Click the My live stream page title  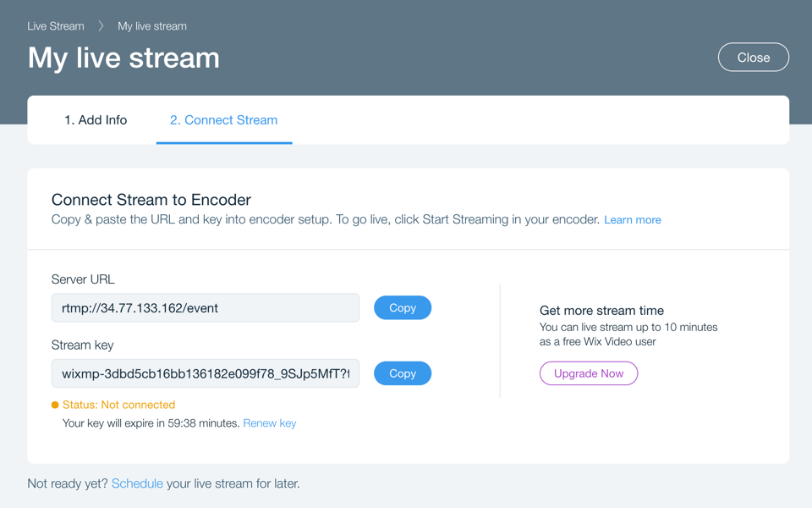tap(123, 58)
